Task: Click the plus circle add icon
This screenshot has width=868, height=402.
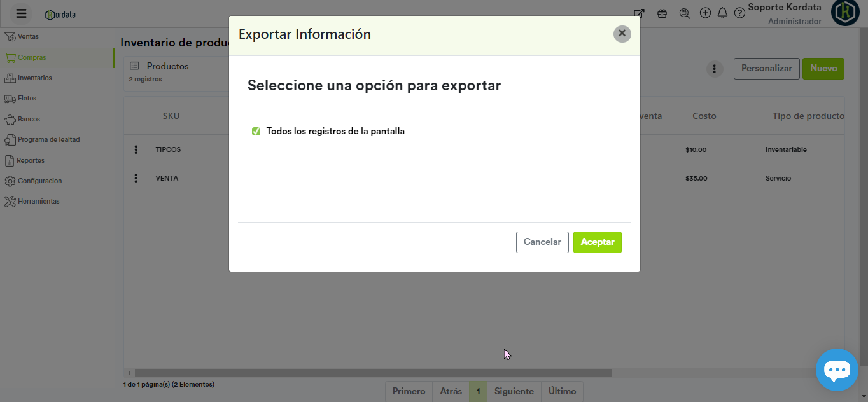Action: tap(705, 13)
